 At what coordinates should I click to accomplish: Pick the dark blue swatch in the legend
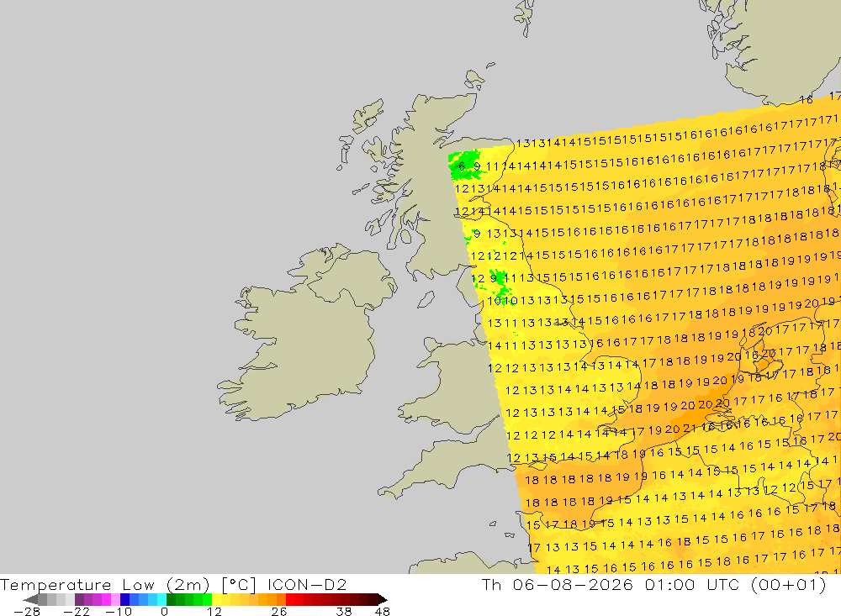pos(124,600)
